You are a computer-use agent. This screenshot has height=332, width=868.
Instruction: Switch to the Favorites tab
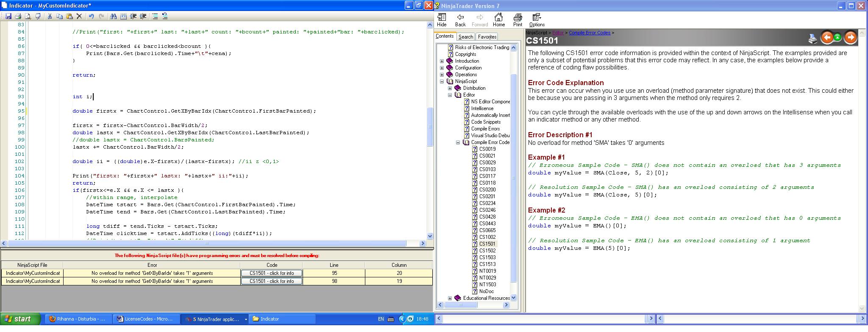click(x=487, y=37)
